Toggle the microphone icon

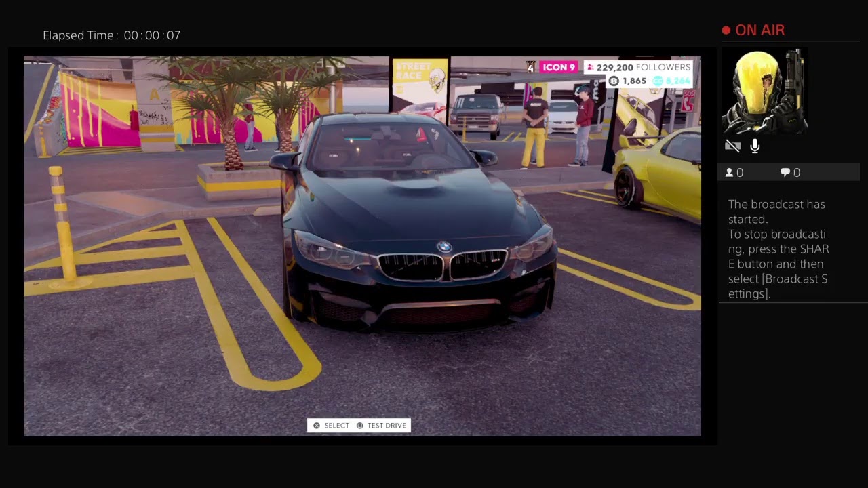tap(755, 146)
